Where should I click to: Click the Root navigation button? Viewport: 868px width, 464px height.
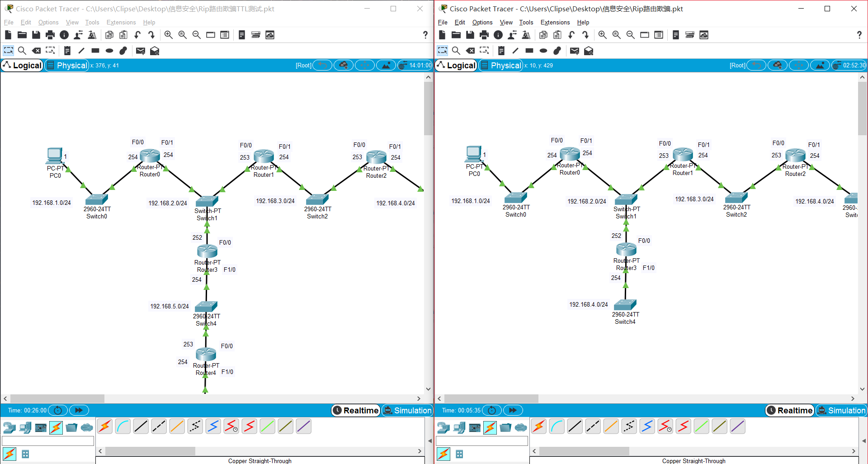tap(303, 65)
